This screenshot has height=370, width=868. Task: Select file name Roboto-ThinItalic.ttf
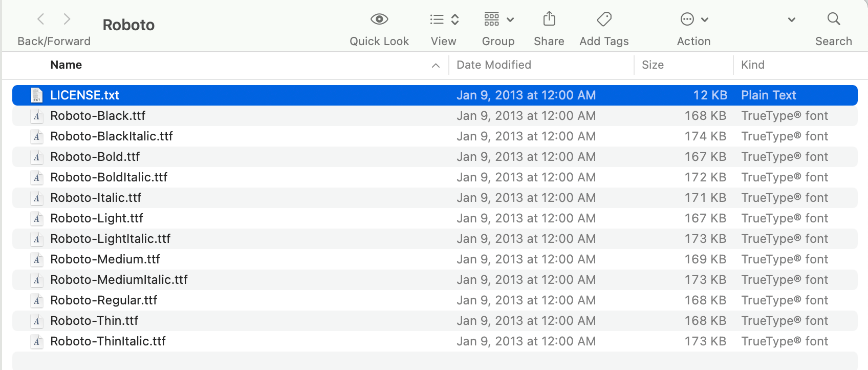[x=108, y=341]
